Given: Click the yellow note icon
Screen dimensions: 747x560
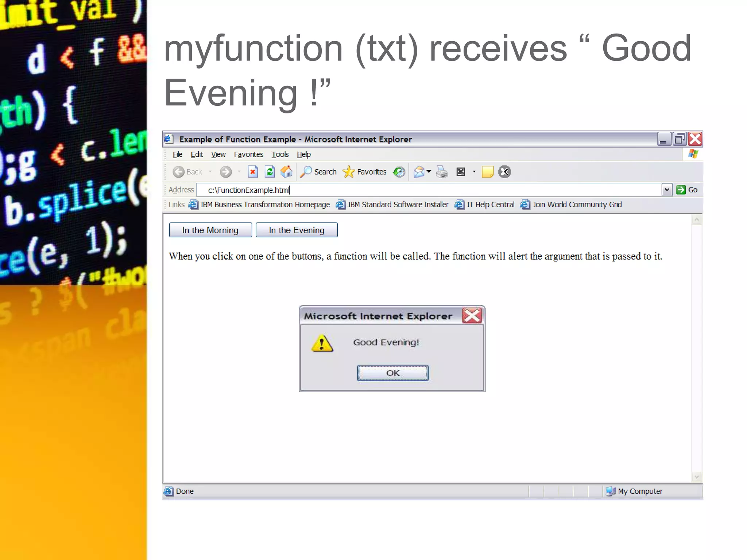Looking at the screenshot, I should (488, 172).
